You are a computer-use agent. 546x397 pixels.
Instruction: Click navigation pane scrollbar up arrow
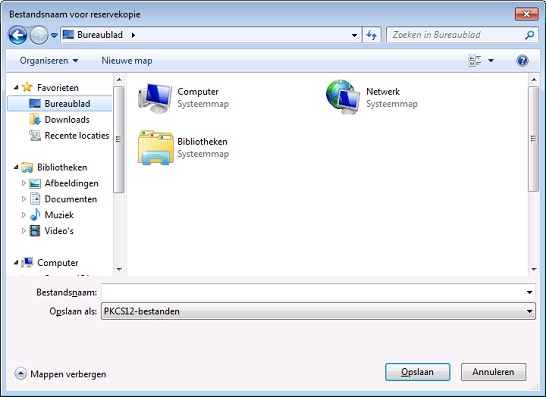point(119,80)
